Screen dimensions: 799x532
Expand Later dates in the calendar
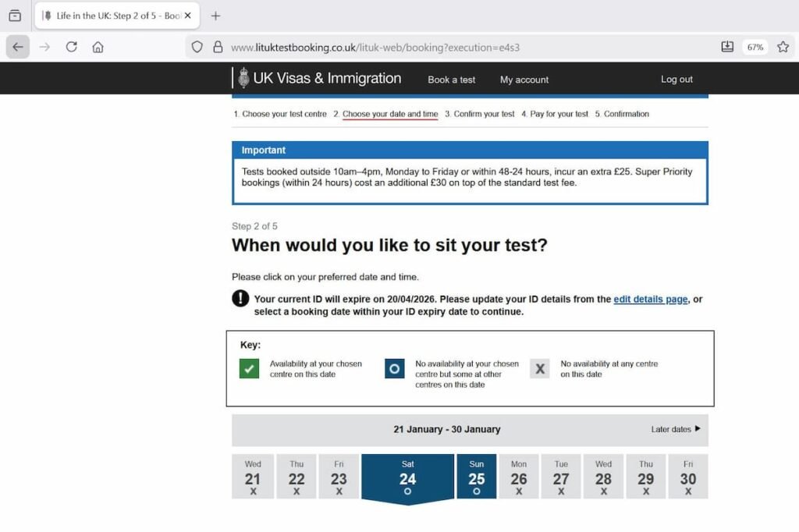[x=676, y=429]
